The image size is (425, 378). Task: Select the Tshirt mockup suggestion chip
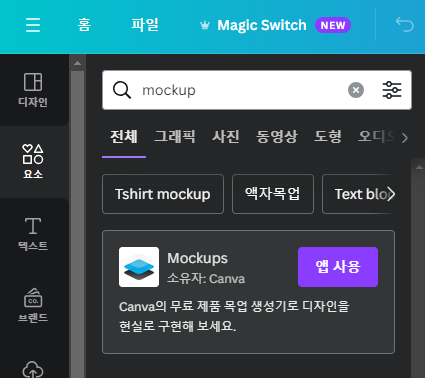pos(163,194)
